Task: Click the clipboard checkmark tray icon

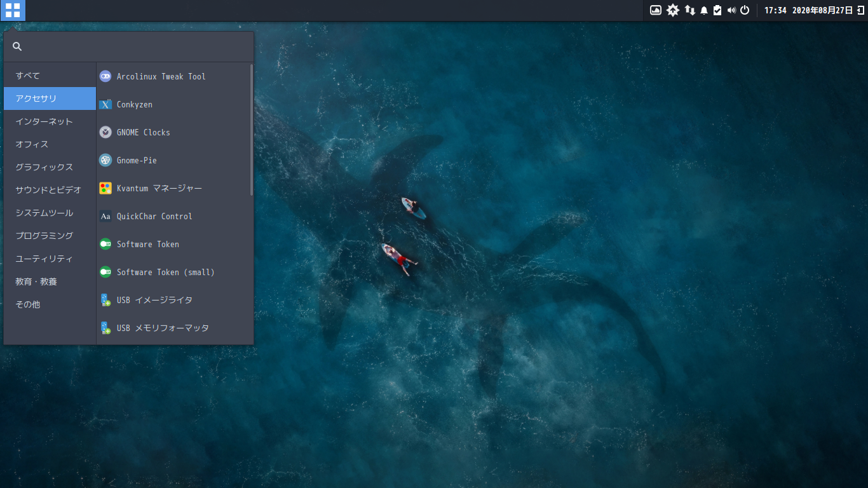Action: 717,10
